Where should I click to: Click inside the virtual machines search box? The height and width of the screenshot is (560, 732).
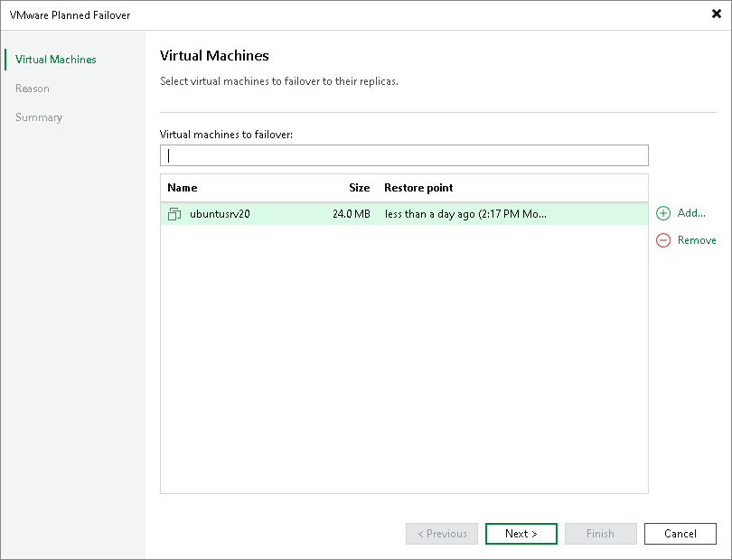(404, 154)
